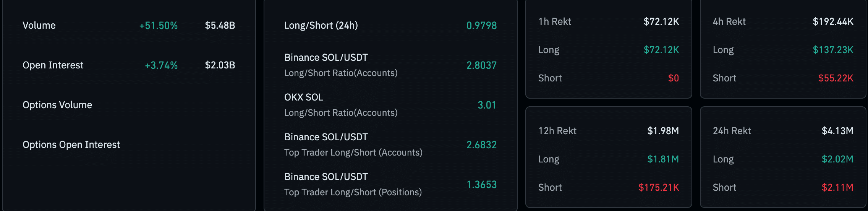Click Binance Top Trader Long/Short (Positions) entry
The image size is (868, 211).
[x=390, y=184]
